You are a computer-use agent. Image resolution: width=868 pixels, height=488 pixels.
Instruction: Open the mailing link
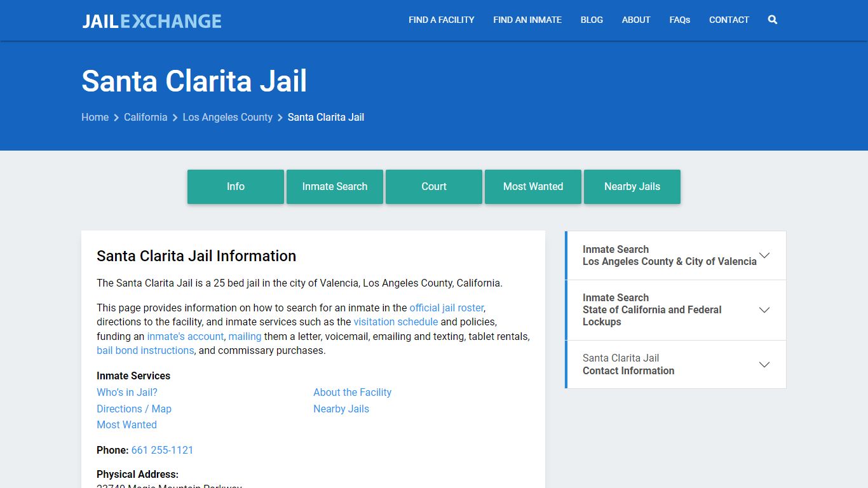coord(245,336)
